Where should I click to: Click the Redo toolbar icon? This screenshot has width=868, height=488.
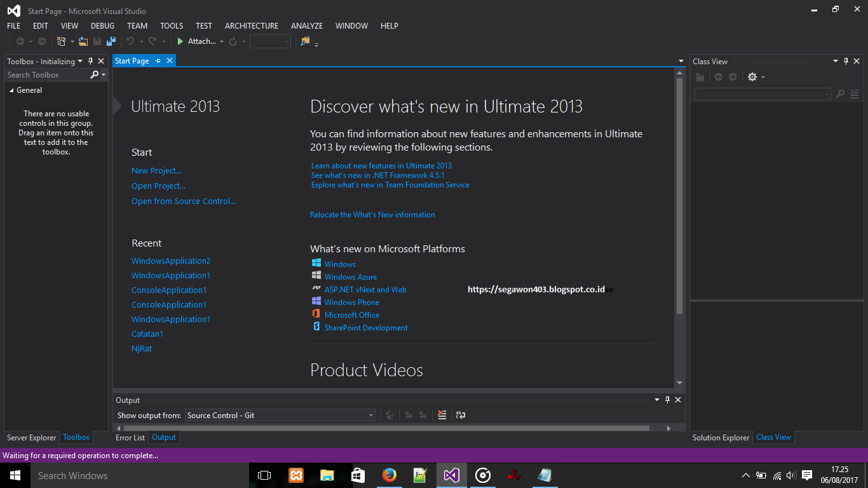coord(153,41)
